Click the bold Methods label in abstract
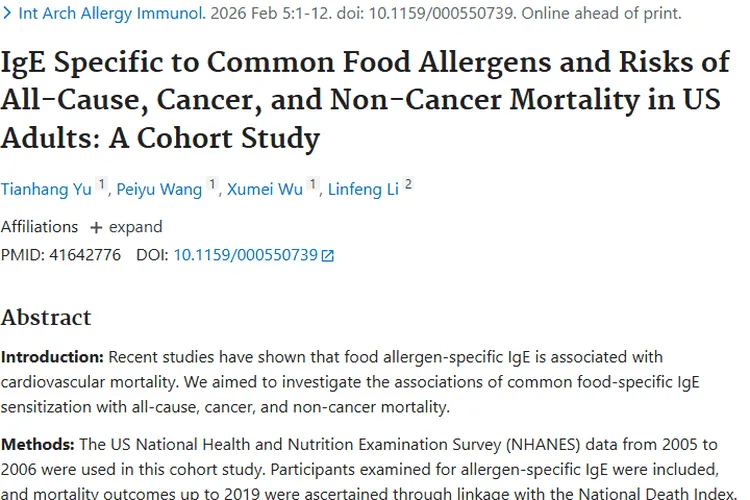 coord(38,444)
